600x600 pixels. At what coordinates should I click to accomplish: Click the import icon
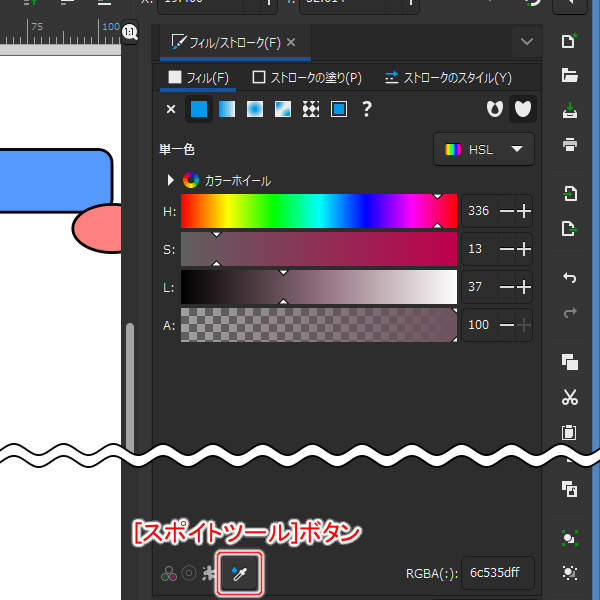569,194
